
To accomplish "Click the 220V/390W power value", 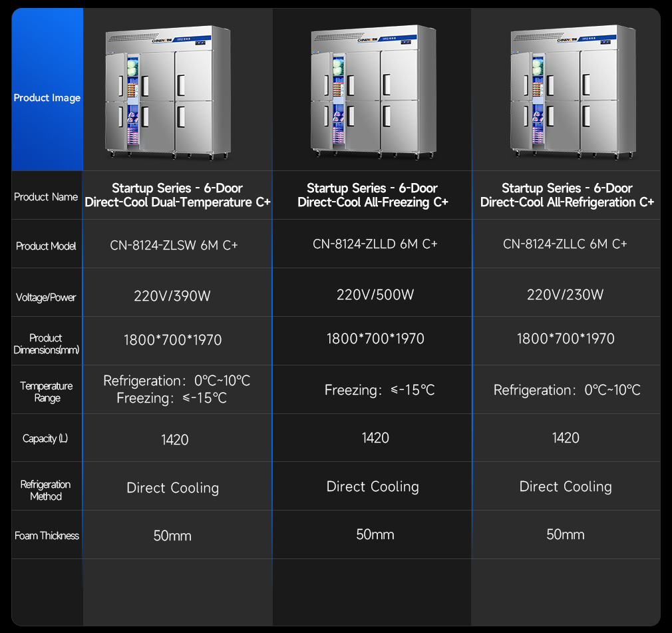I will (172, 296).
